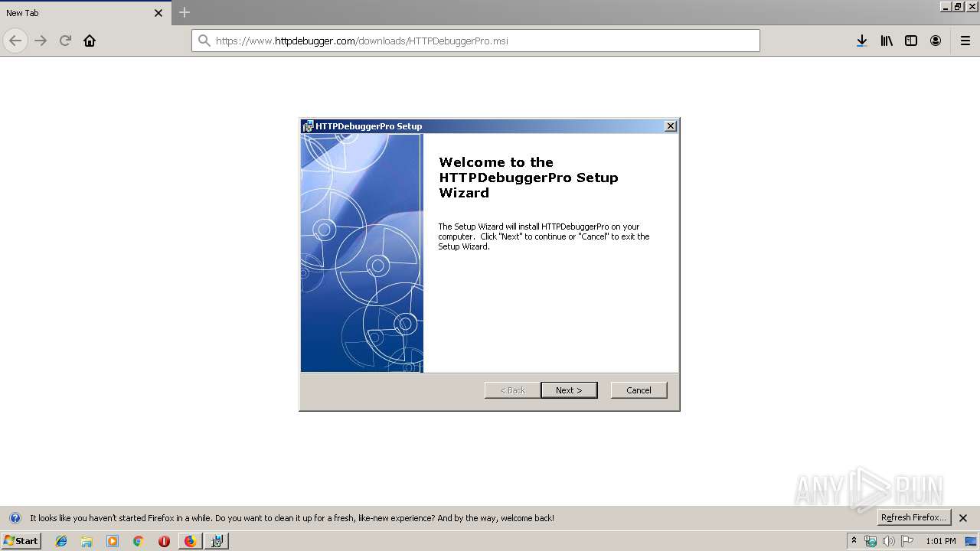Cancel the HTTPDebuggerPro setup wizard
The width and height of the screenshot is (980, 551).
tap(639, 390)
